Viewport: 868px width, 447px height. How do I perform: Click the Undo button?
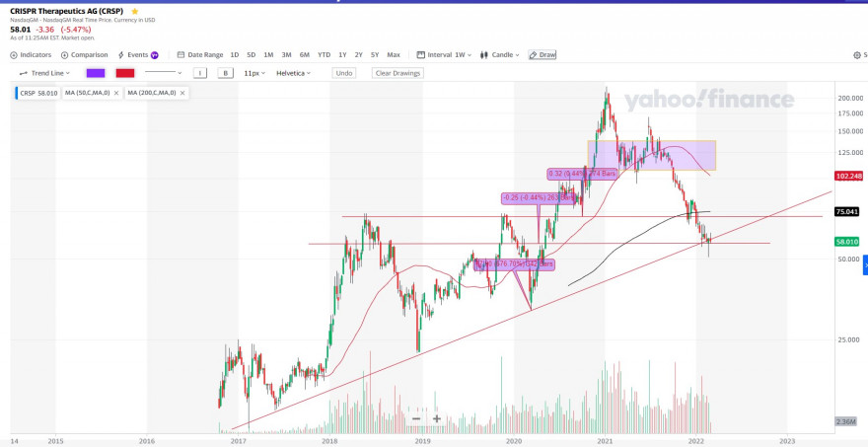344,73
